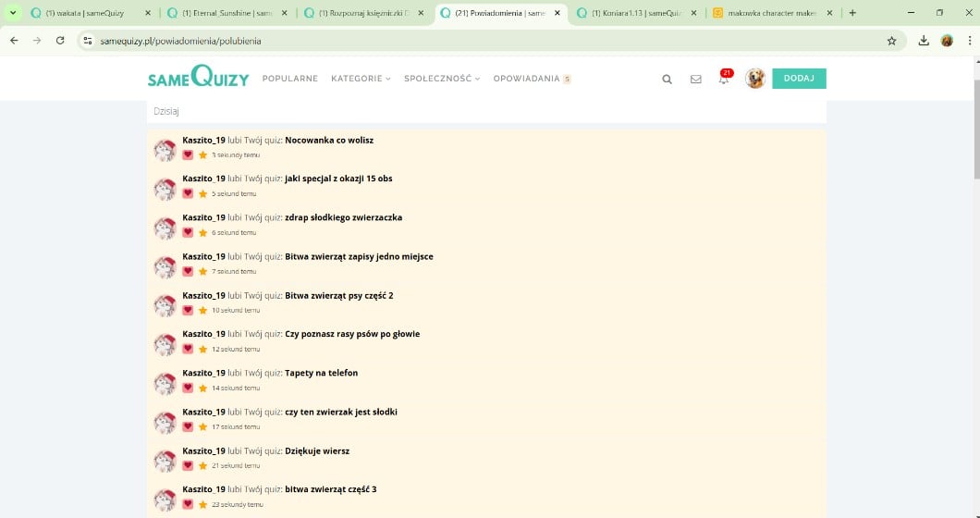The image size is (980, 518).
Task: Expand the Społeczność dropdown menu
Action: click(441, 79)
